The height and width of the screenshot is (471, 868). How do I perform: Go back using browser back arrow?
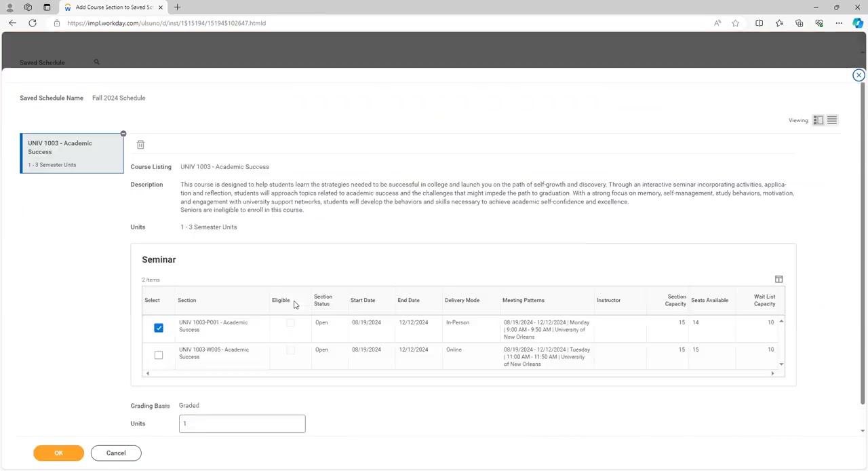click(12, 23)
